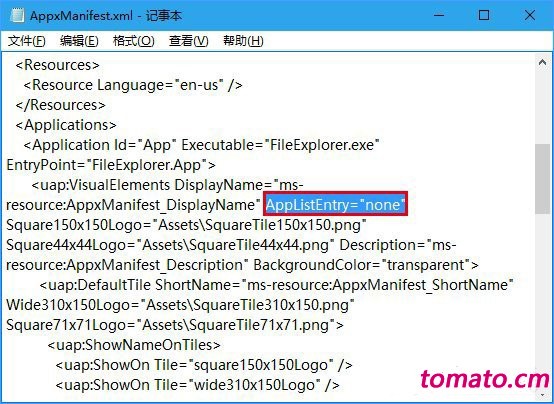
Task: Click on Executable="FileExplorer.exe" text
Action: point(280,145)
